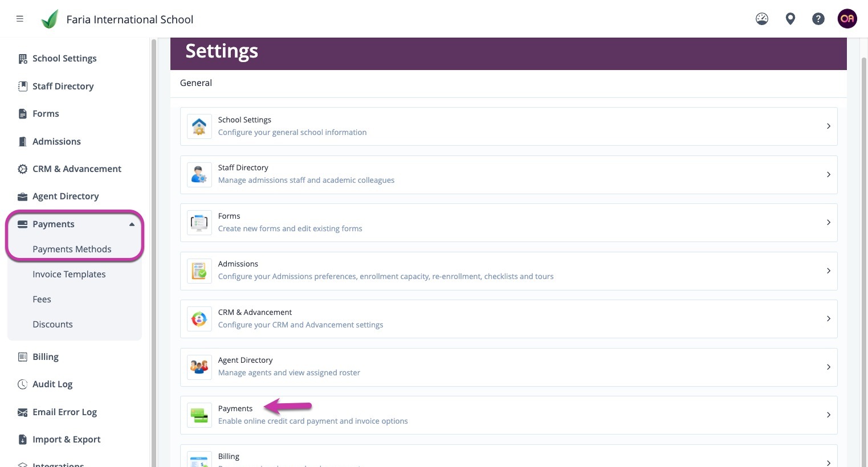Open Admissions row chevron arrow
Image resolution: width=868 pixels, height=467 pixels.
coord(829,271)
